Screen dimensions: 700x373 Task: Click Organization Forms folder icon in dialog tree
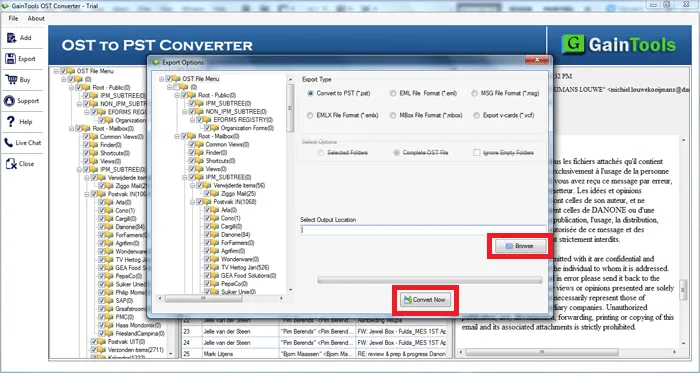(x=215, y=128)
